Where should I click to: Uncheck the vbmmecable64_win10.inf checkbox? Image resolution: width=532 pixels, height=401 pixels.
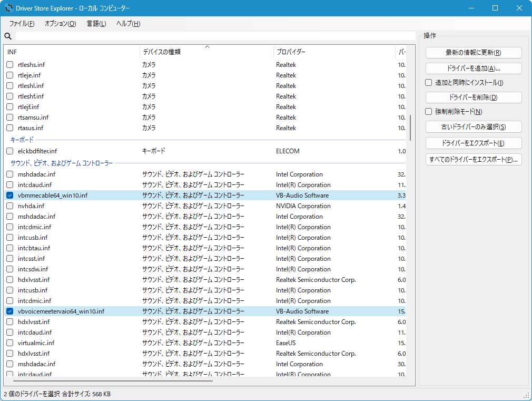tap(10, 195)
